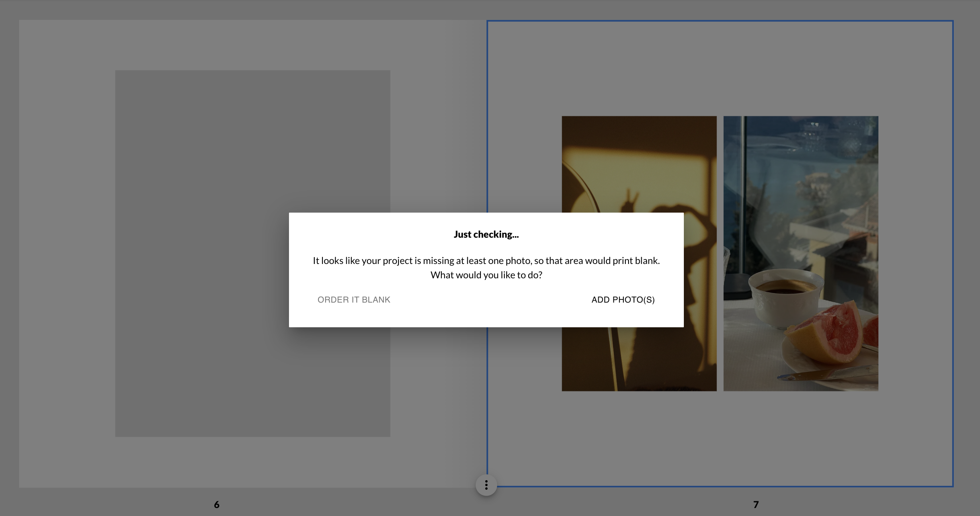Select the shadow-hands photo on page 7
This screenshot has height=516, width=980.
coord(639,159)
